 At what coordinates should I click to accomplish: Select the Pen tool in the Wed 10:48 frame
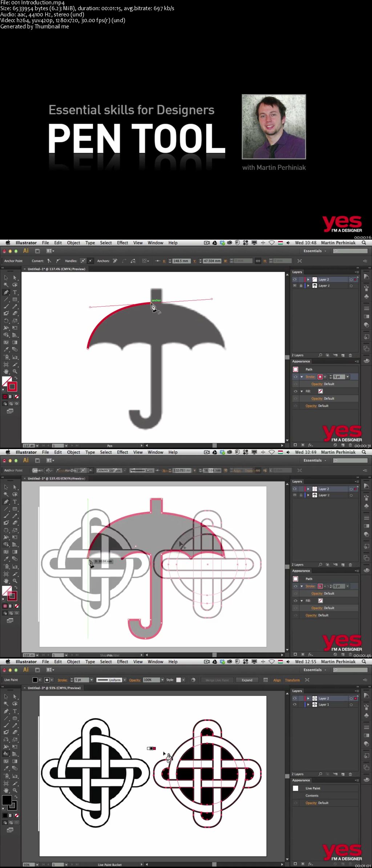pos(6,292)
